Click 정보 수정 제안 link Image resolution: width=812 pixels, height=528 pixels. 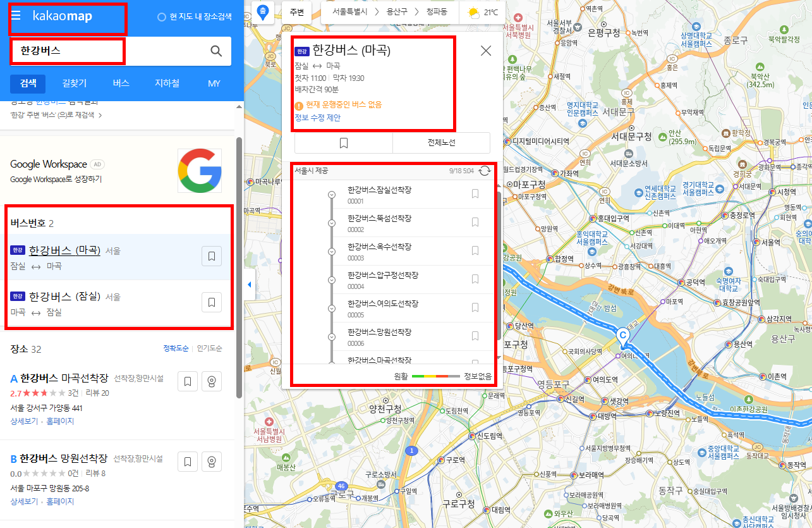pos(317,118)
